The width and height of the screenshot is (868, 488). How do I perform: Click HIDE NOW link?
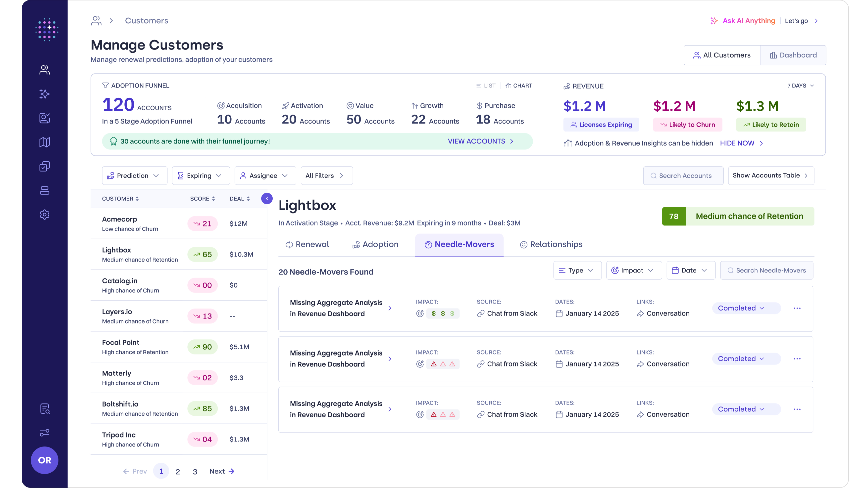[x=741, y=143]
